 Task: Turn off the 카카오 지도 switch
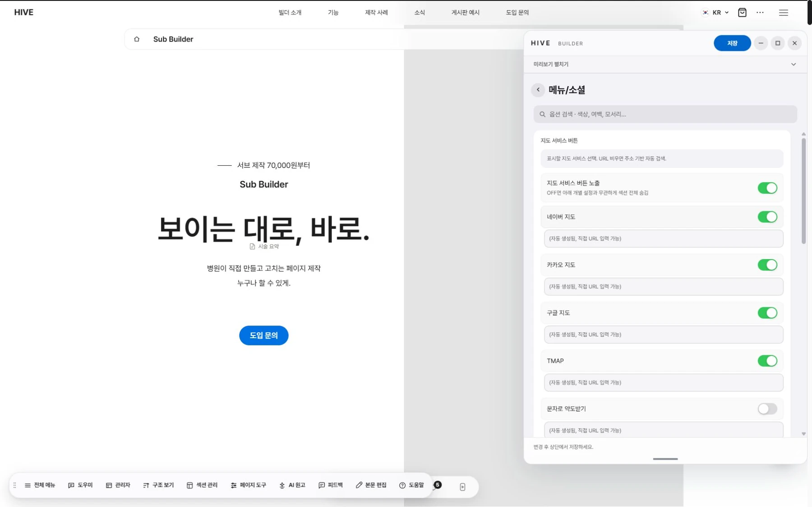[x=767, y=265]
